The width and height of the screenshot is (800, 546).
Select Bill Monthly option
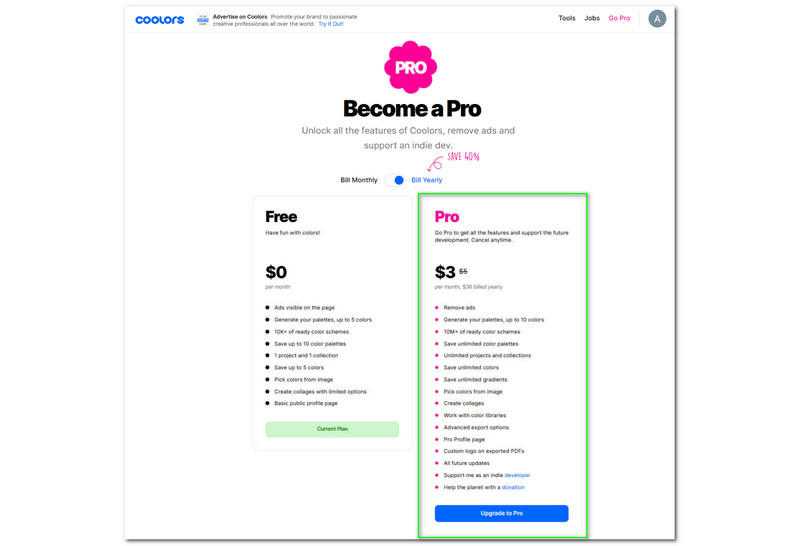[x=359, y=180]
